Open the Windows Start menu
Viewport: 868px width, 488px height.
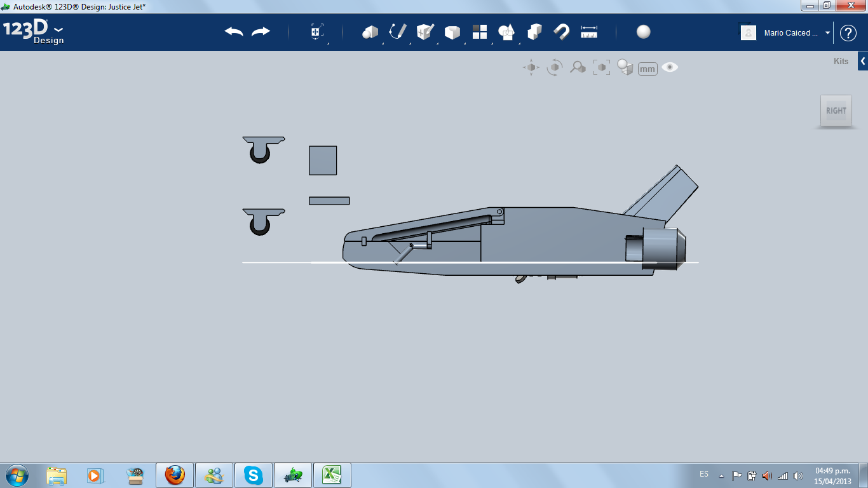(17, 475)
